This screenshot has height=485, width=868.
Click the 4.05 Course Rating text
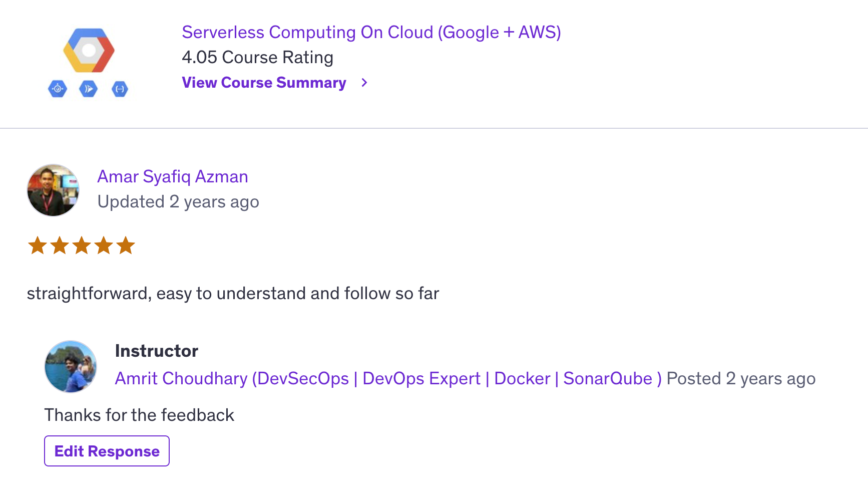257,57
